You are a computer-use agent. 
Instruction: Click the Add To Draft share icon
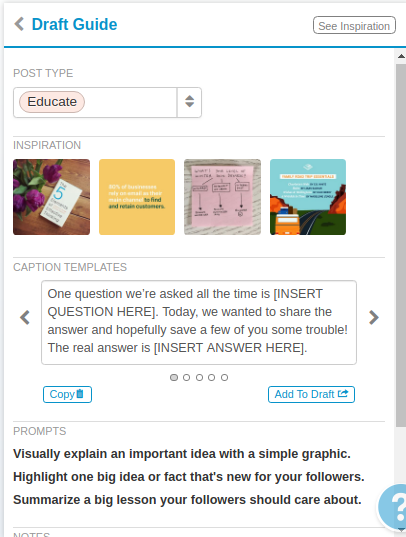tap(343, 394)
